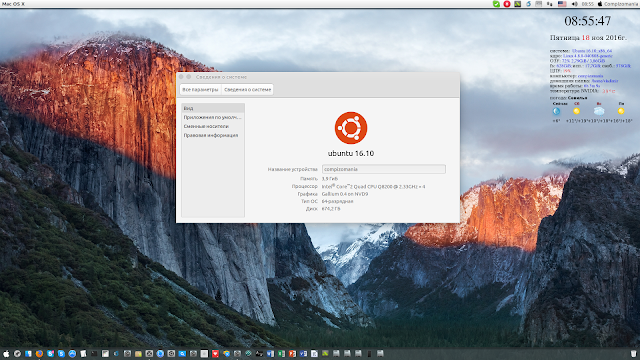This screenshot has width=640, height=360.
Task: Launch Firefox from the dock
Action: (x=39, y=353)
